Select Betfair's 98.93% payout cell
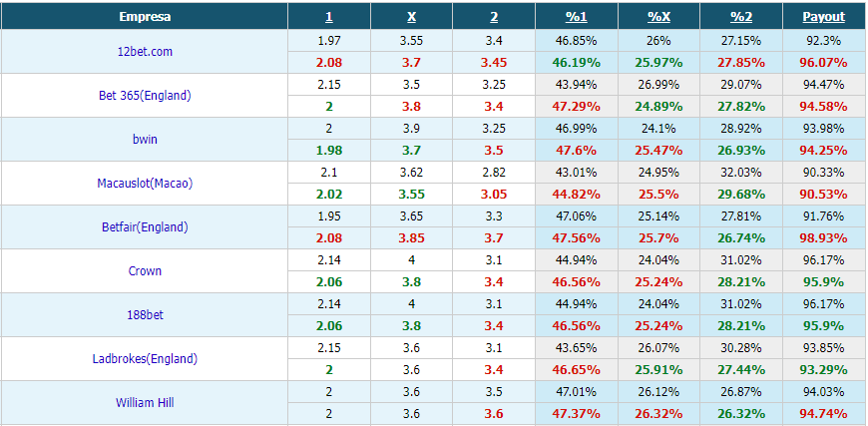The width and height of the screenshot is (868, 426). [824, 237]
